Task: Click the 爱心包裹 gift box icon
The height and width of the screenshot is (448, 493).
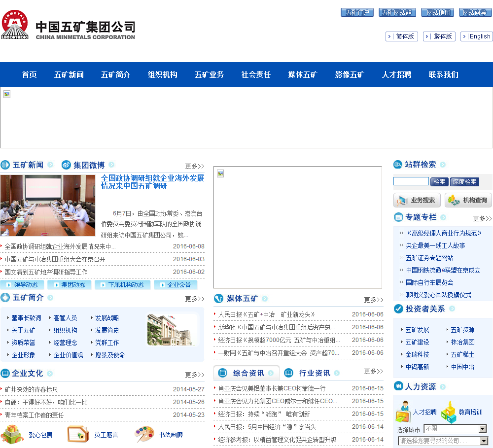Action: pos(13,434)
